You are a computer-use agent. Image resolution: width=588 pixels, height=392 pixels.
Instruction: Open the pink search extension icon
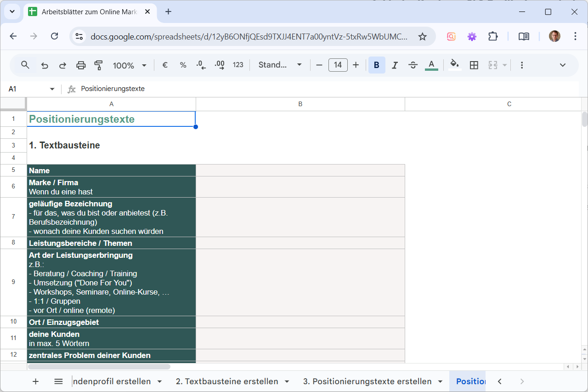click(x=451, y=36)
